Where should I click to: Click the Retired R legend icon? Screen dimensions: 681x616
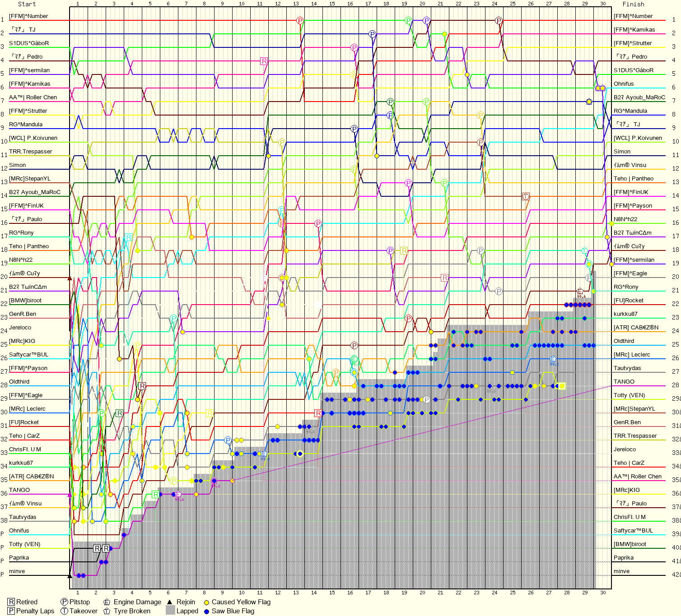click(x=11, y=602)
